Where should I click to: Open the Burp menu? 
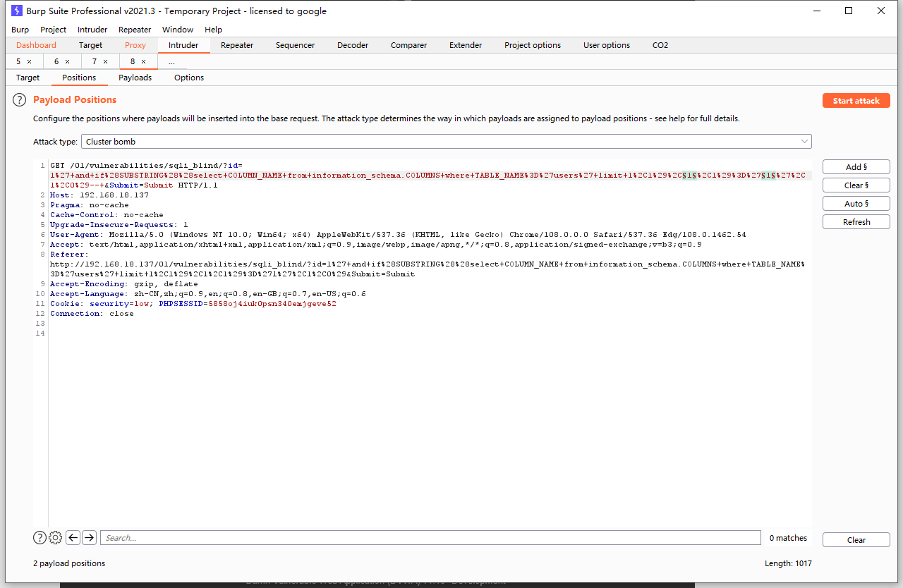20,30
